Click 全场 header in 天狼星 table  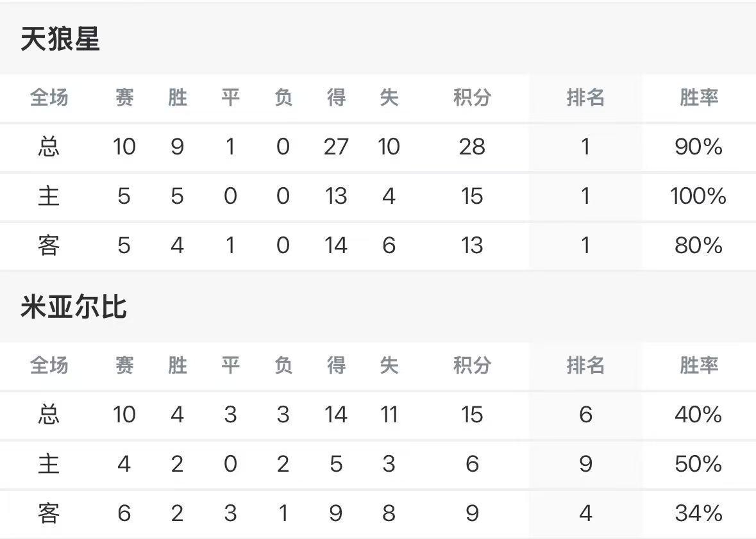coord(49,97)
